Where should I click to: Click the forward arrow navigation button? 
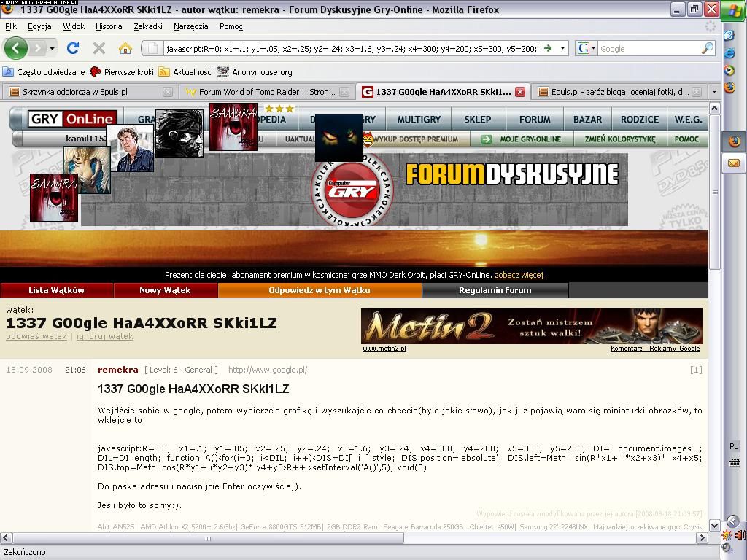click(x=38, y=48)
